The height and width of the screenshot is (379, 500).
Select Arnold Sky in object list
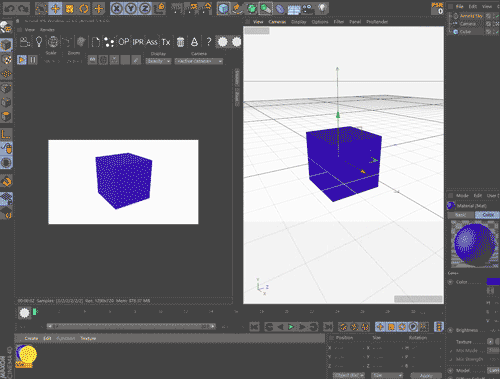(x=471, y=16)
